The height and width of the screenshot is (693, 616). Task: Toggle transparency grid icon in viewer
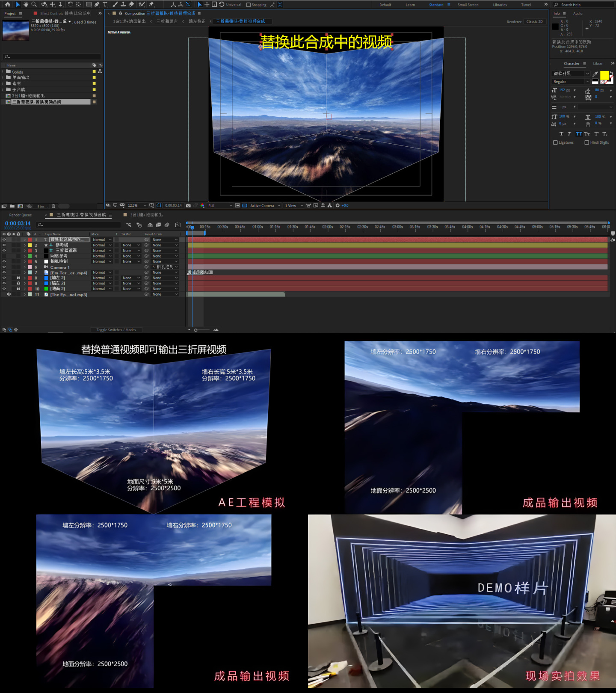pos(245,205)
